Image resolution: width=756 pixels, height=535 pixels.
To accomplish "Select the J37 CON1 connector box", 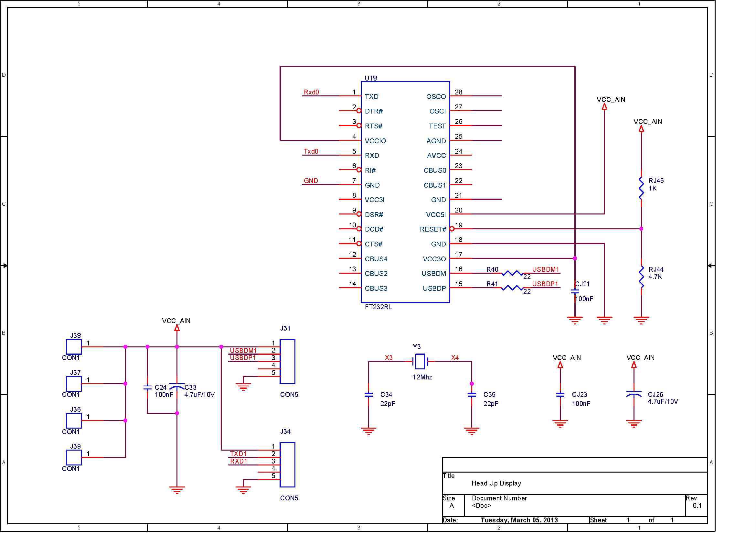I will coord(74,384).
